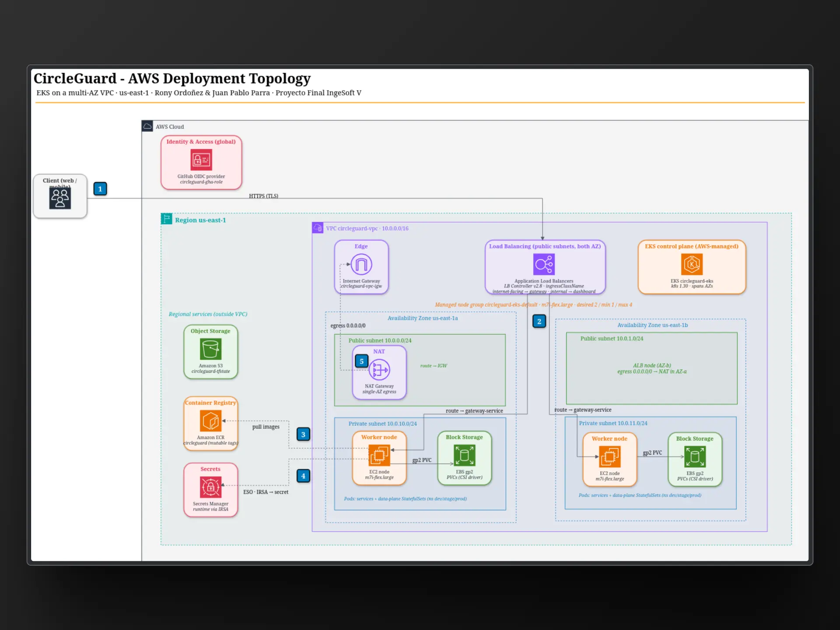Select the Secrets heading
840x630 pixels.
coord(210,469)
